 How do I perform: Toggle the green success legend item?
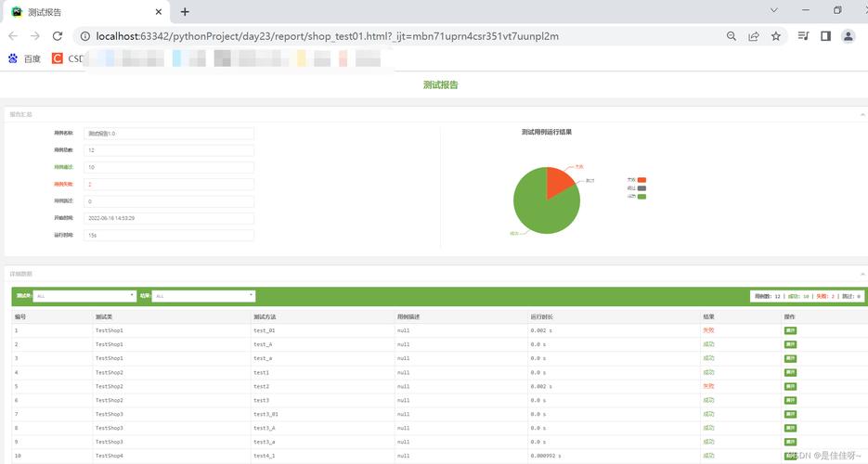[637, 197]
